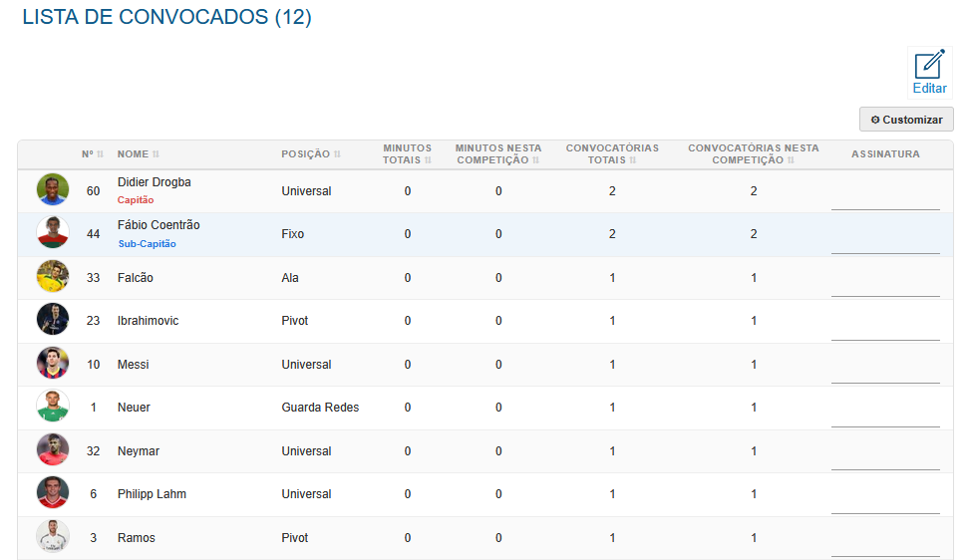Click Lista de Convocados (12) heading
The height and width of the screenshot is (560, 967).
167,17
